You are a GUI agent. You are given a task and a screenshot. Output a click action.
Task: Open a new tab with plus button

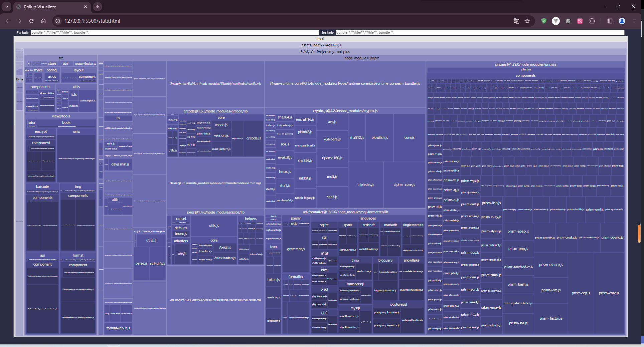(98, 7)
